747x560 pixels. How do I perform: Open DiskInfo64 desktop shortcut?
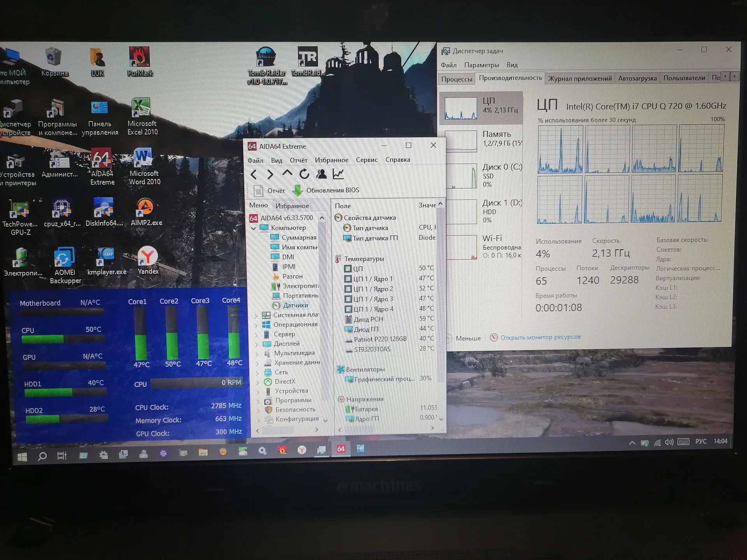(x=104, y=212)
